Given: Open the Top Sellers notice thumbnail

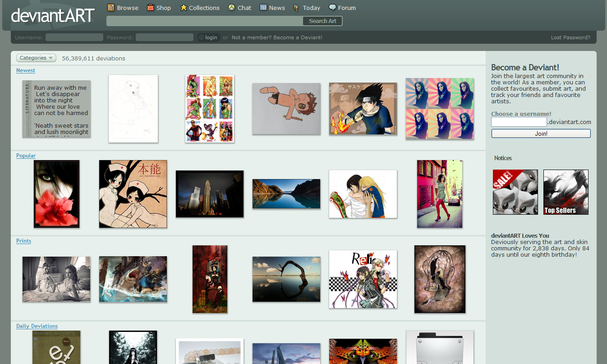Looking at the screenshot, I should (566, 192).
